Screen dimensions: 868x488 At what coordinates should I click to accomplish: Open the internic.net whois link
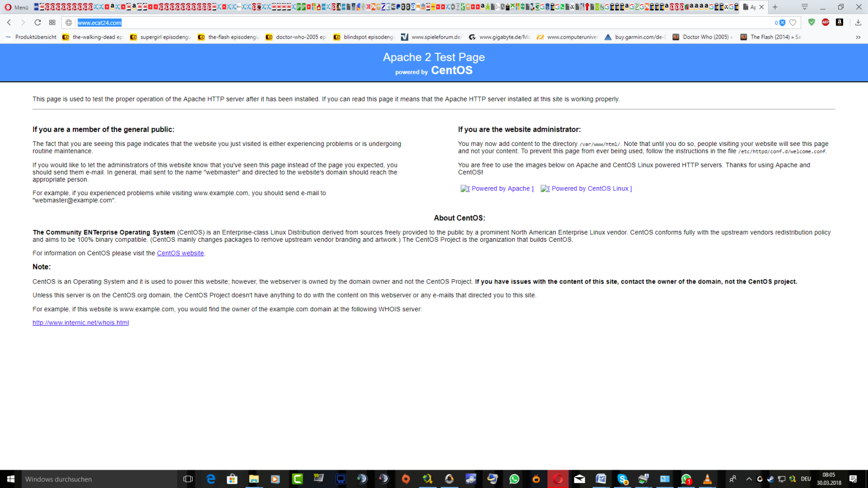(x=81, y=323)
